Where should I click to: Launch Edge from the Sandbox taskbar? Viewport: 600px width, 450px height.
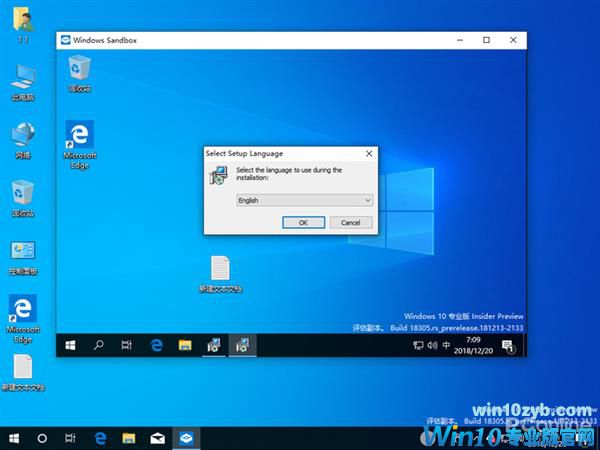click(x=156, y=346)
